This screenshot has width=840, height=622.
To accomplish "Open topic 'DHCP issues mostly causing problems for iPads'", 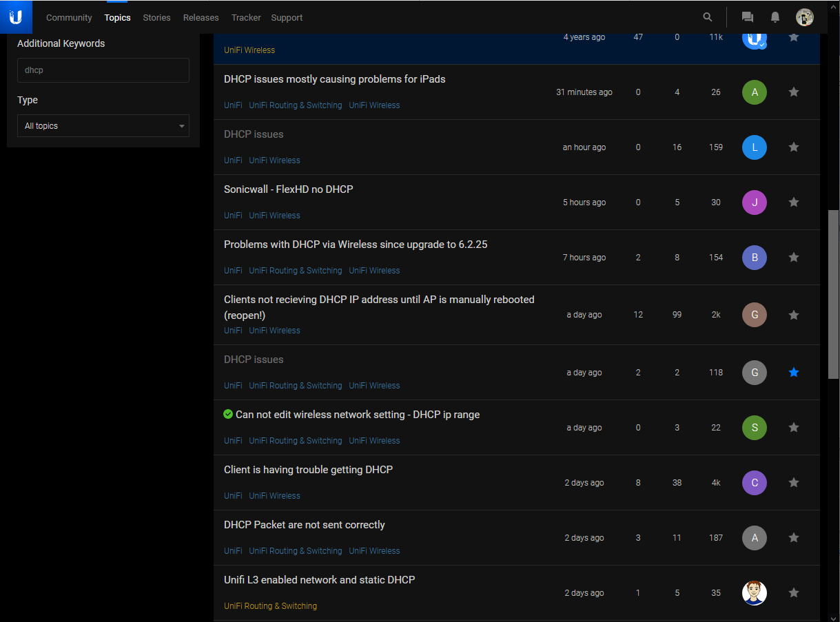I will (x=335, y=79).
